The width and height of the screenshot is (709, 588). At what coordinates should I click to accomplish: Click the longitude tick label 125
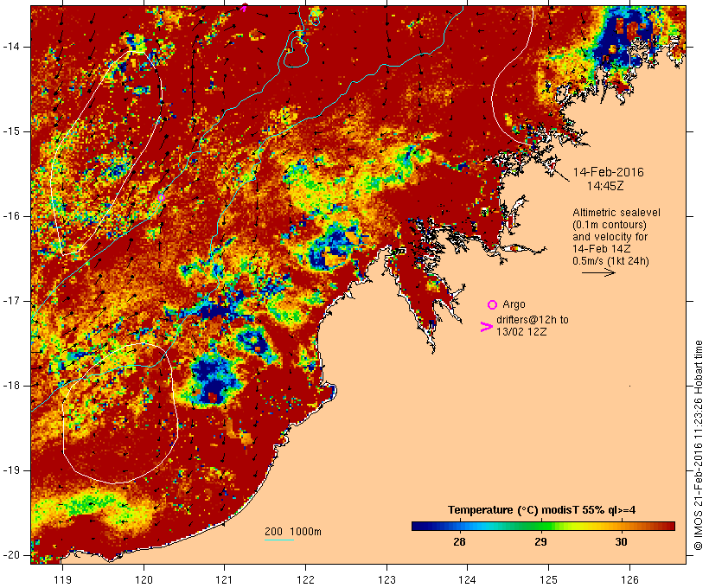(548, 579)
